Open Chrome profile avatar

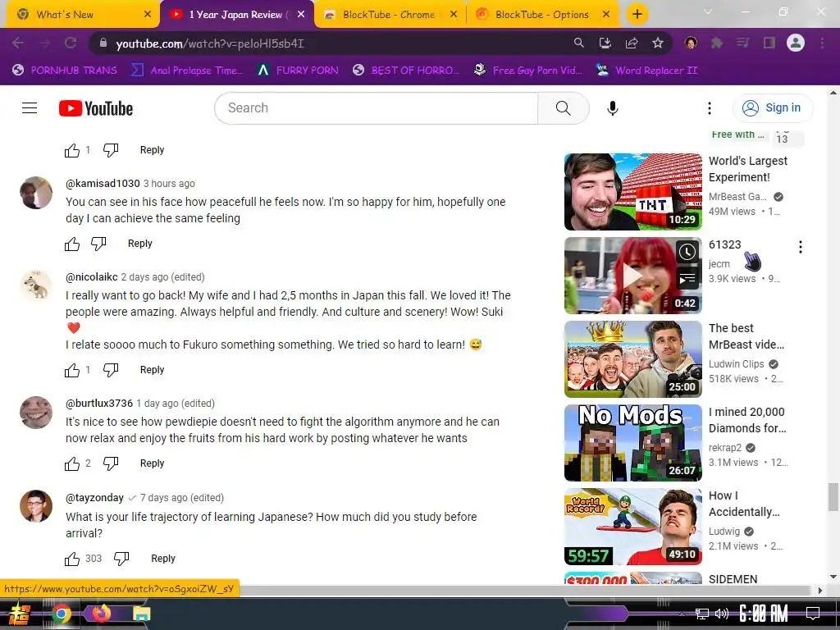796,43
